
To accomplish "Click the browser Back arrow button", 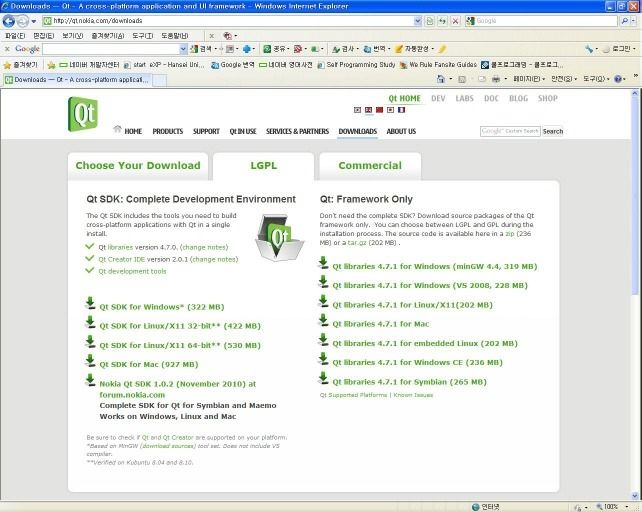I will [9, 21].
